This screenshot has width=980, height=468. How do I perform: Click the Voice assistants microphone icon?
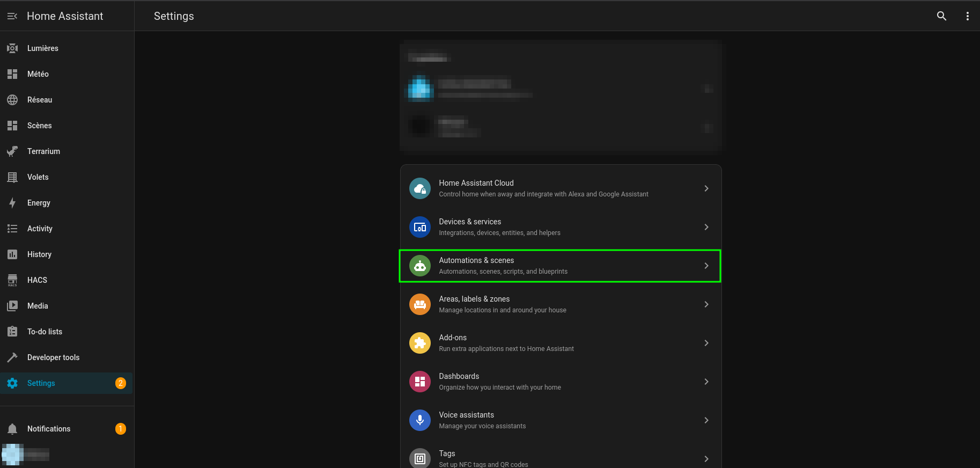(419, 420)
